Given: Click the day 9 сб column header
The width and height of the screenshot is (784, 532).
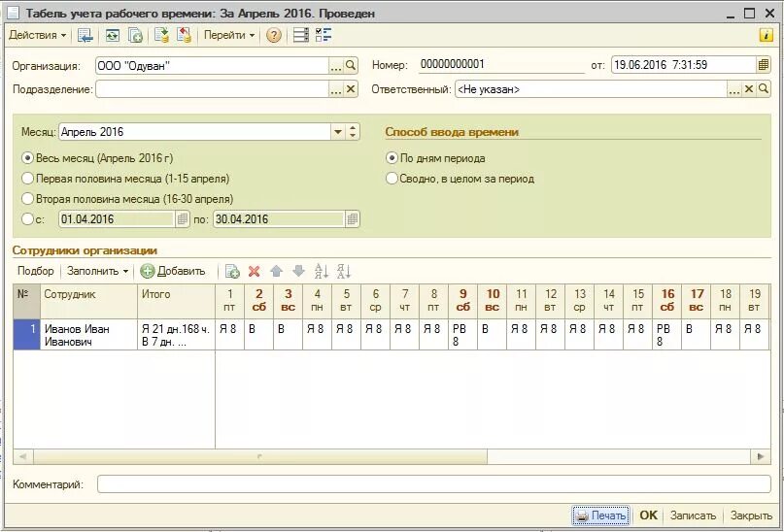Looking at the screenshot, I should click(463, 301).
